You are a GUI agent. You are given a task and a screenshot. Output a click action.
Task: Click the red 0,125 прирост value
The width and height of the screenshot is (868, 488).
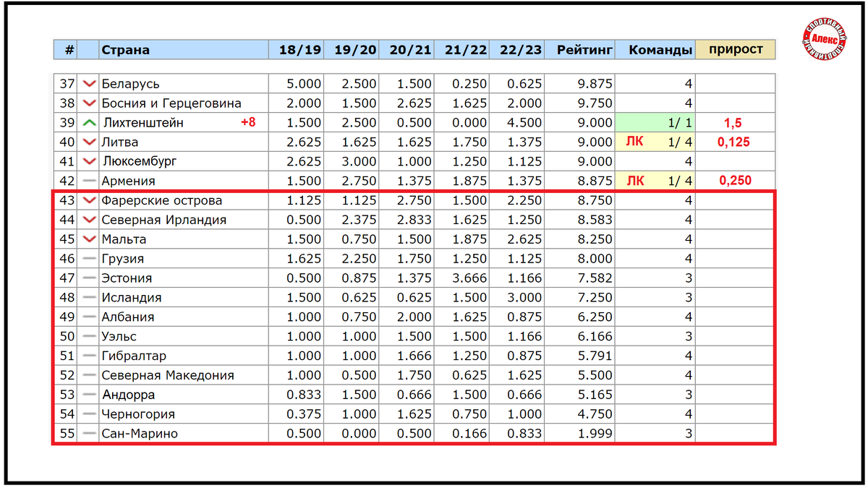tap(733, 142)
